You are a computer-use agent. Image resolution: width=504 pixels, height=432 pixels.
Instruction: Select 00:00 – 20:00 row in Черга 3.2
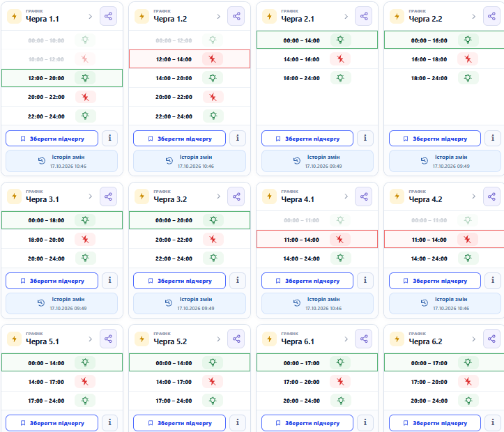pyautogui.click(x=190, y=220)
